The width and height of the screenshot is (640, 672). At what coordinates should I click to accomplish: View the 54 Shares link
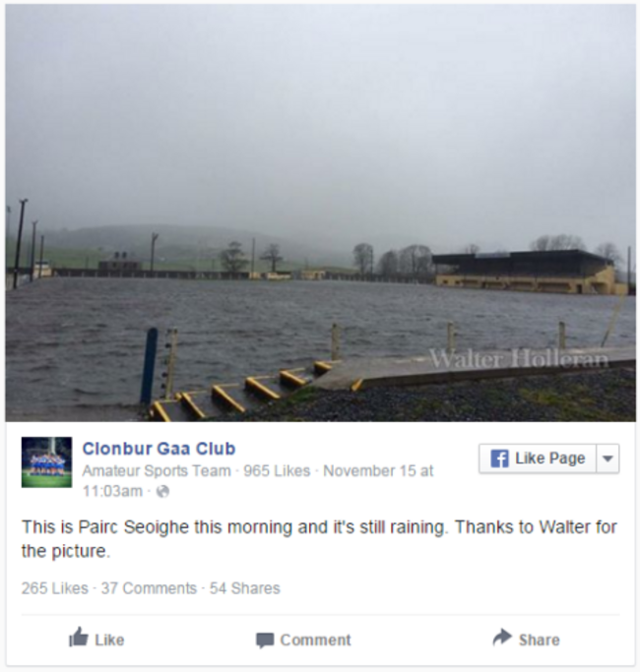click(x=245, y=588)
